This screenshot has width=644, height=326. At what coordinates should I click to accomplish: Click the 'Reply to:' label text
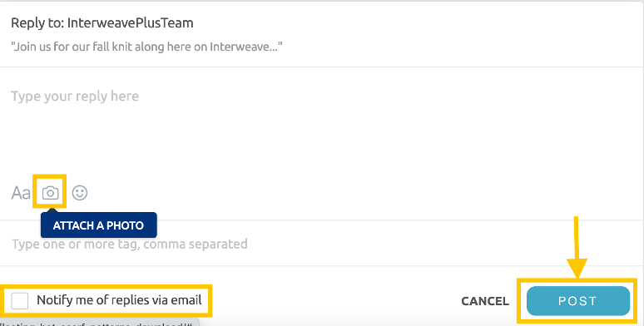[x=37, y=23]
